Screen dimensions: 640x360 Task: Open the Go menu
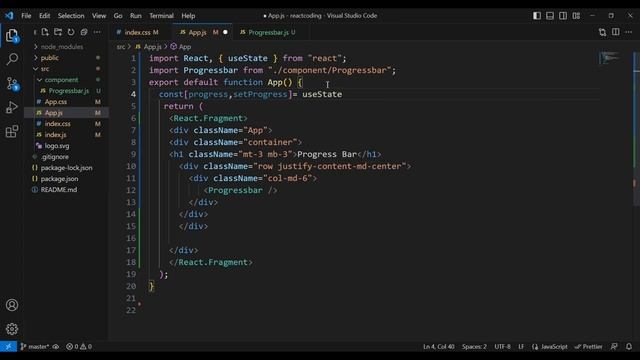click(118, 16)
